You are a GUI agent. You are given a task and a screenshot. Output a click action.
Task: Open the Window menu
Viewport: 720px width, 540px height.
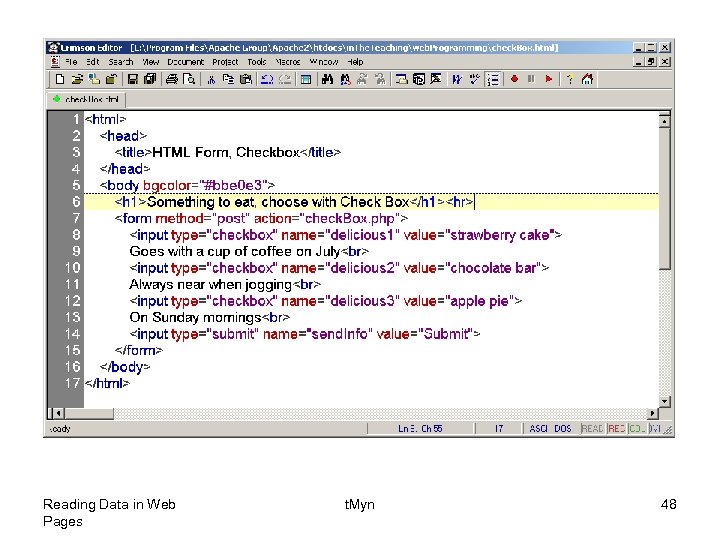(x=324, y=62)
